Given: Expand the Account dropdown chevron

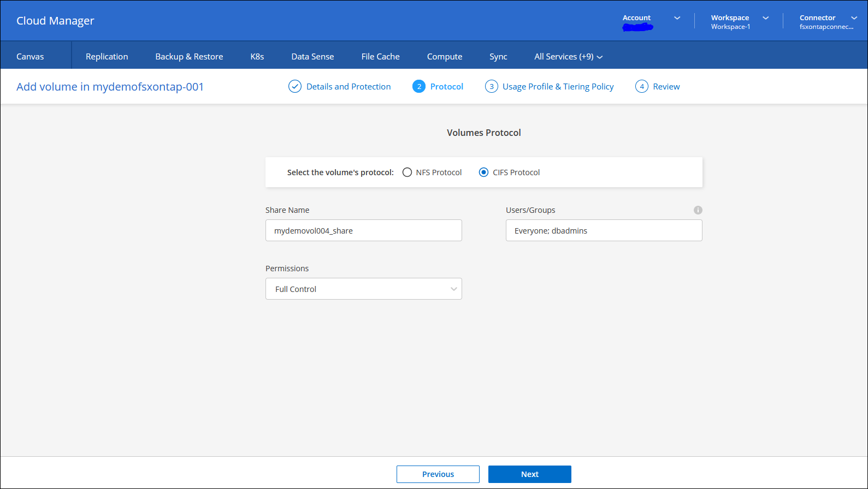Looking at the screenshot, I should pyautogui.click(x=677, y=18).
